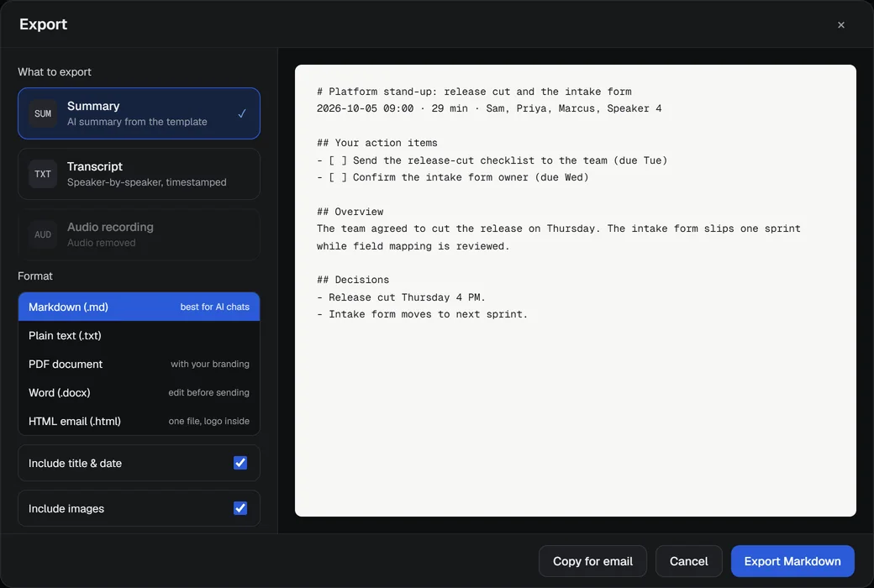Click the 'with your branding' hint
874x588 pixels.
point(209,364)
